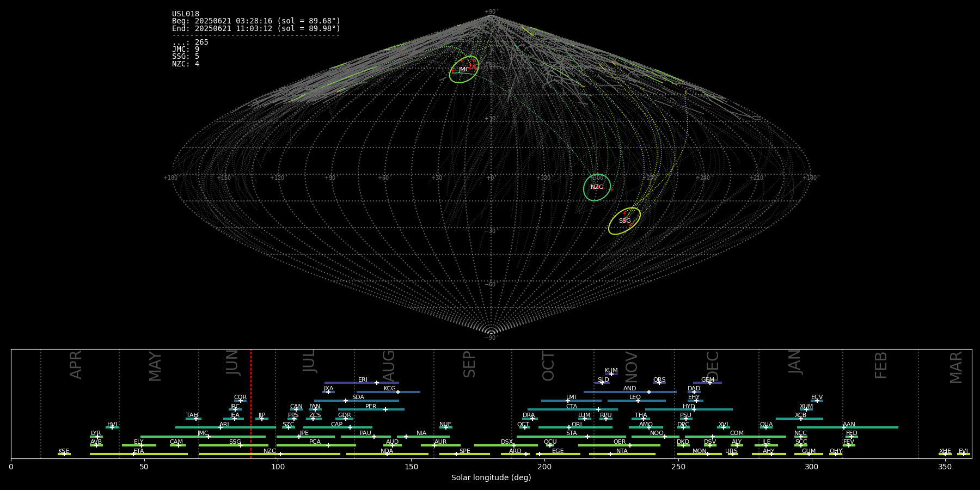The image size is (980, 490).
Task: Click the LYR shower marker in the timeline
Action: click(x=96, y=436)
